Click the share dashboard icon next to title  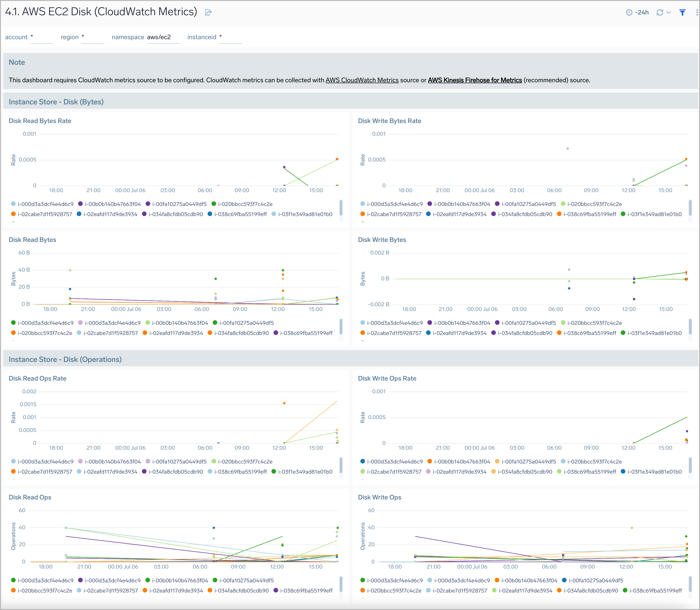point(208,13)
